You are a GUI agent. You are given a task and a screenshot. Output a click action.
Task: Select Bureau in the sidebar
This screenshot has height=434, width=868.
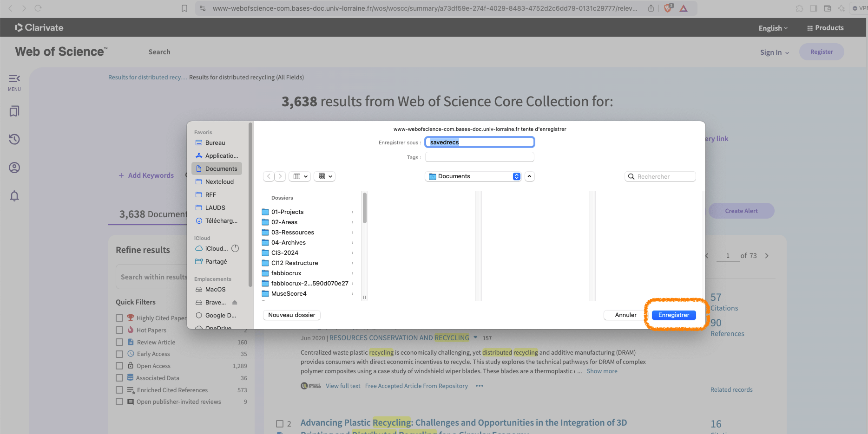point(215,143)
